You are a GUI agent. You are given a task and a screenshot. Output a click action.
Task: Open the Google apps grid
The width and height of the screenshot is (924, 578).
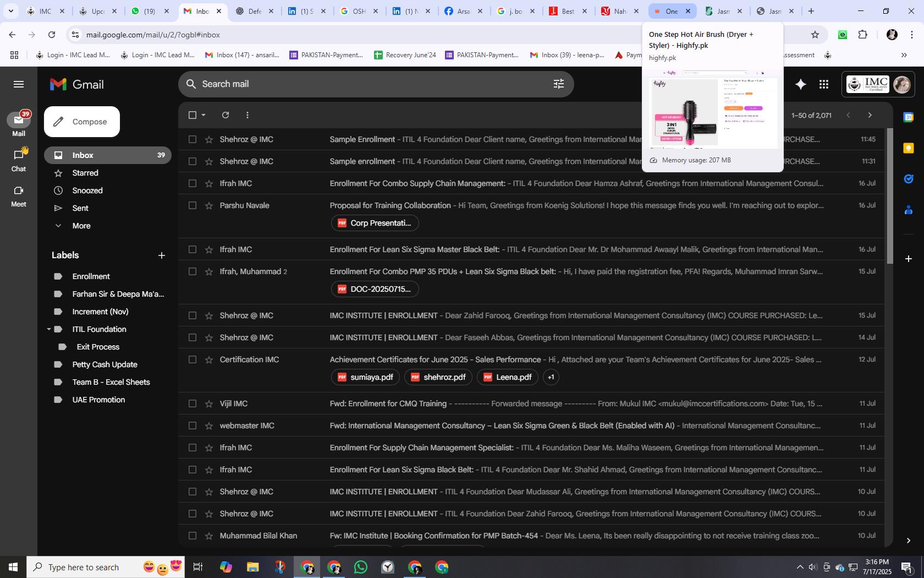(x=823, y=84)
